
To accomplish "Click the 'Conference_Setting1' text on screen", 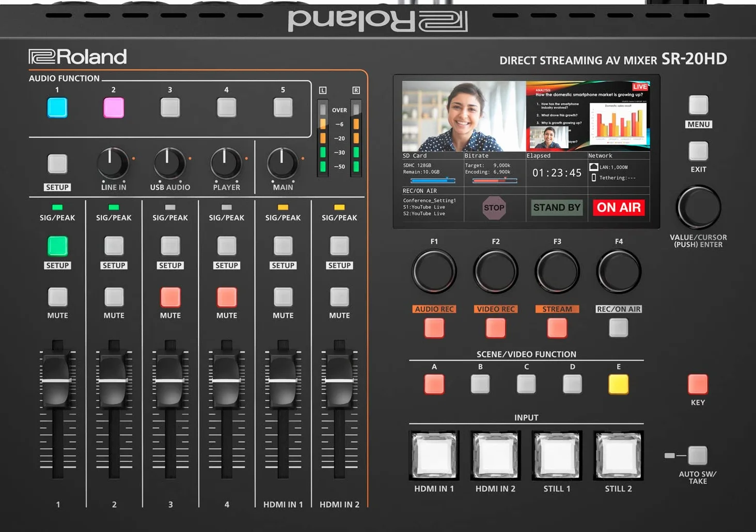I will pos(430,200).
